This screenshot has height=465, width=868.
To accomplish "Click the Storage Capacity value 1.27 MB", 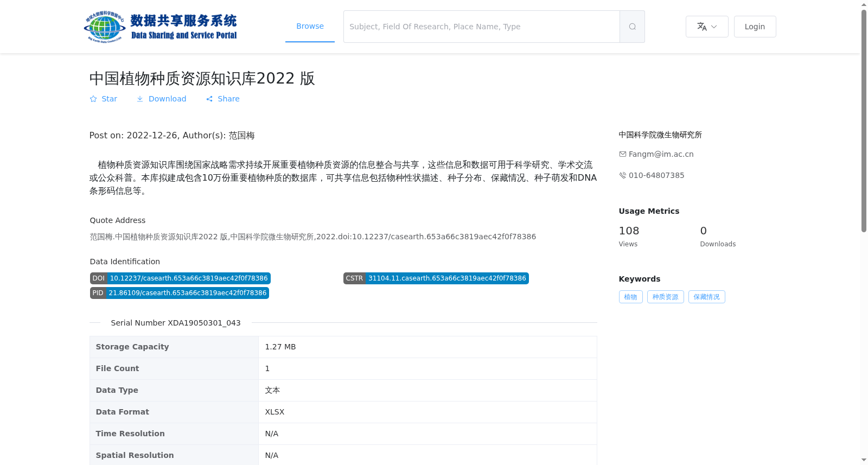I will [280, 347].
